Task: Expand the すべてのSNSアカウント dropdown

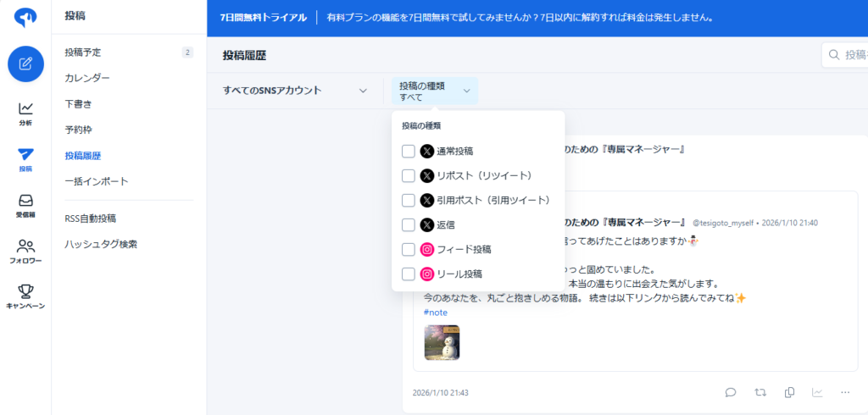Action: point(295,91)
